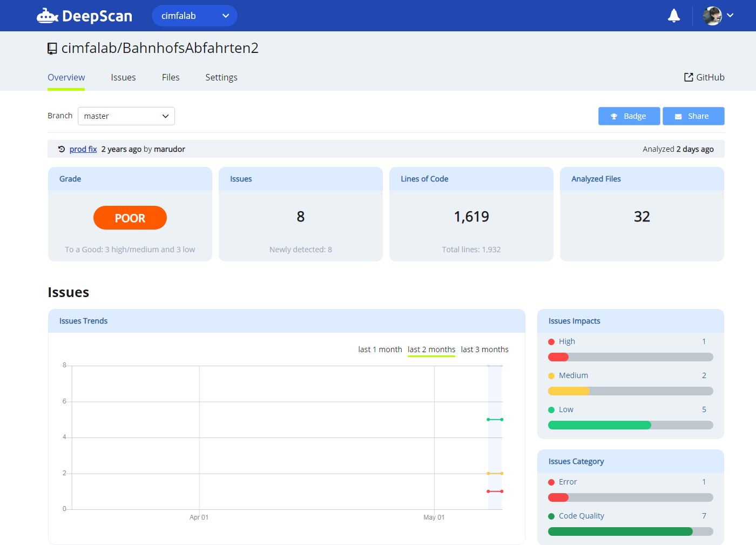Select the last 1 month range

pos(380,349)
